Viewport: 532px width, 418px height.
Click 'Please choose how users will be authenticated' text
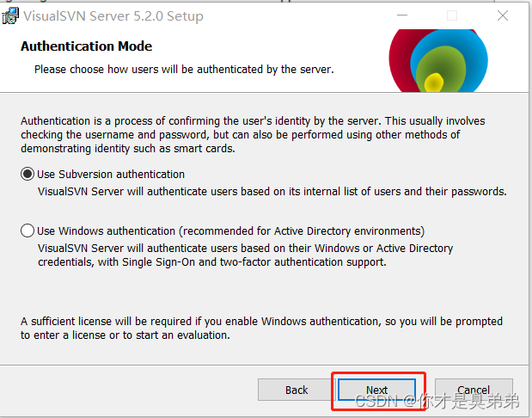(x=184, y=70)
